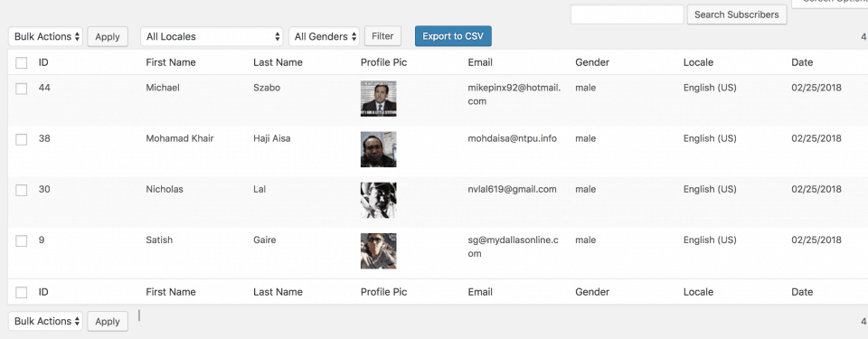Viewport: 868px width, 339px height.
Task: Click the Locale column header at top
Action: tap(698, 62)
